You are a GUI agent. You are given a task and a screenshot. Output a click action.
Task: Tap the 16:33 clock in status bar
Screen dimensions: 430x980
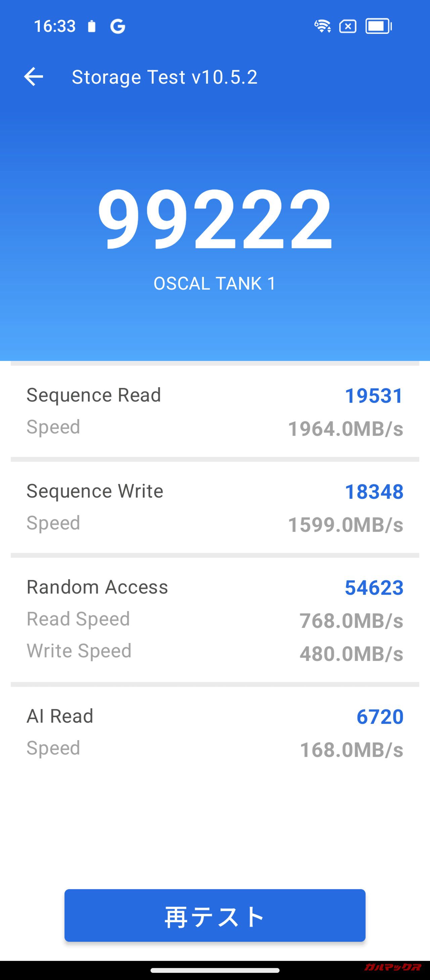coord(55,26)
